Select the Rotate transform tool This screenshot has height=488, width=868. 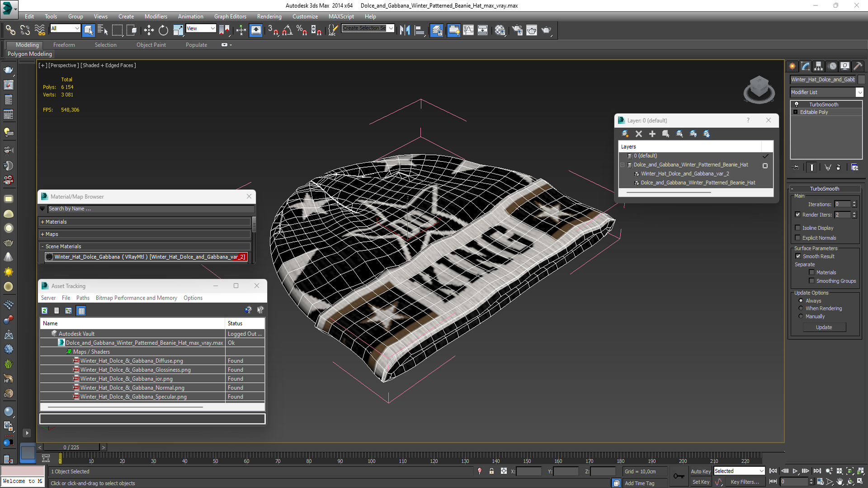pyautogui.click(x=163, y=30)
